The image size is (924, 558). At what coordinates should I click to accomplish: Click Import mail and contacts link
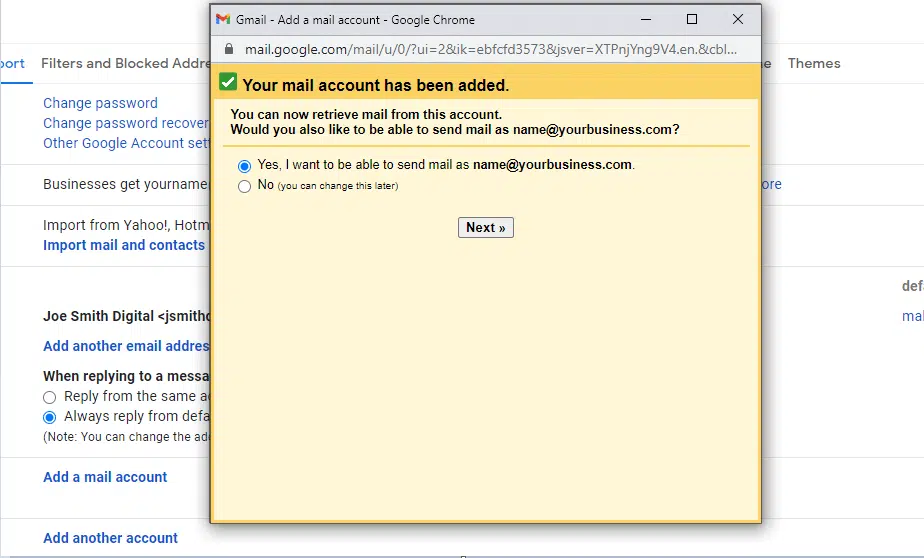(x=124, y=245)
